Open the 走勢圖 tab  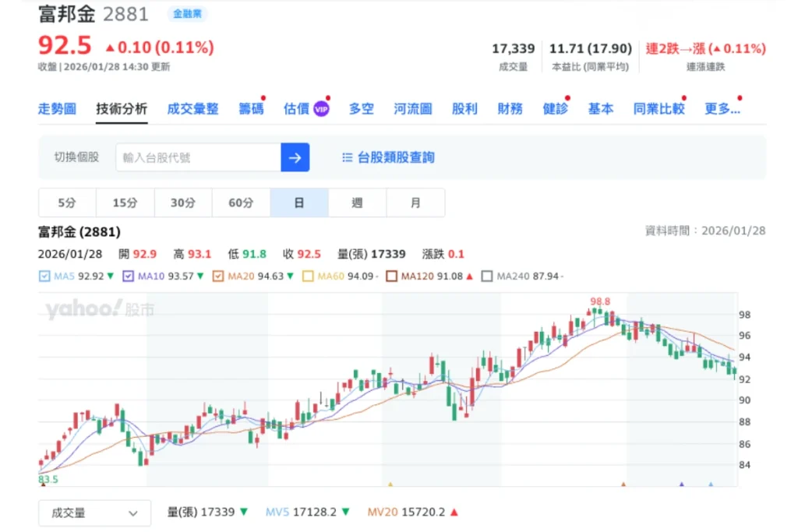click(57, 109)
